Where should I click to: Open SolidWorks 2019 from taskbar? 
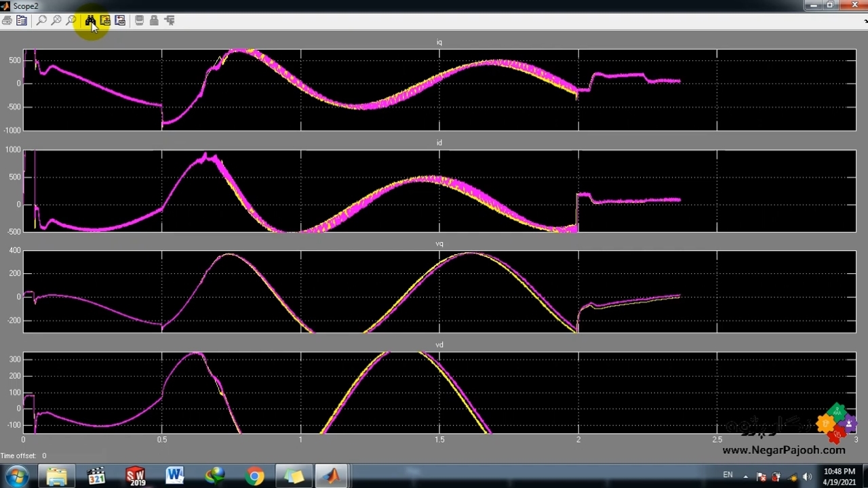pos(136,476)
